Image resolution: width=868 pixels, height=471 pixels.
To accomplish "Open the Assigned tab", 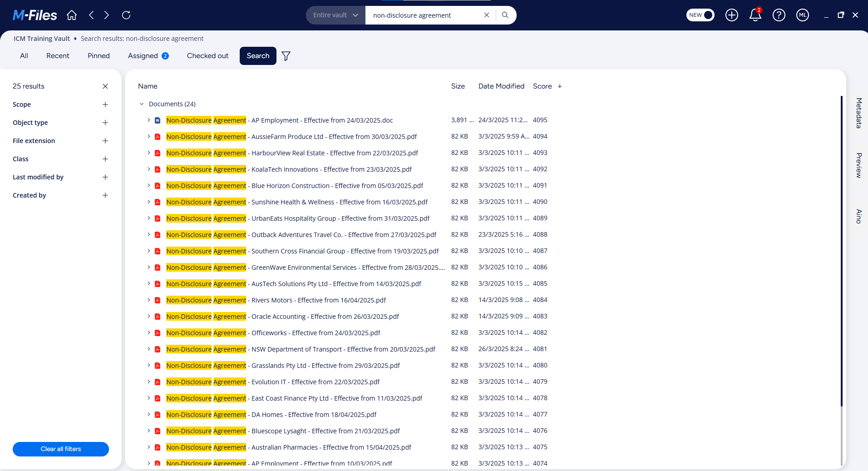I will pos(148,56).
